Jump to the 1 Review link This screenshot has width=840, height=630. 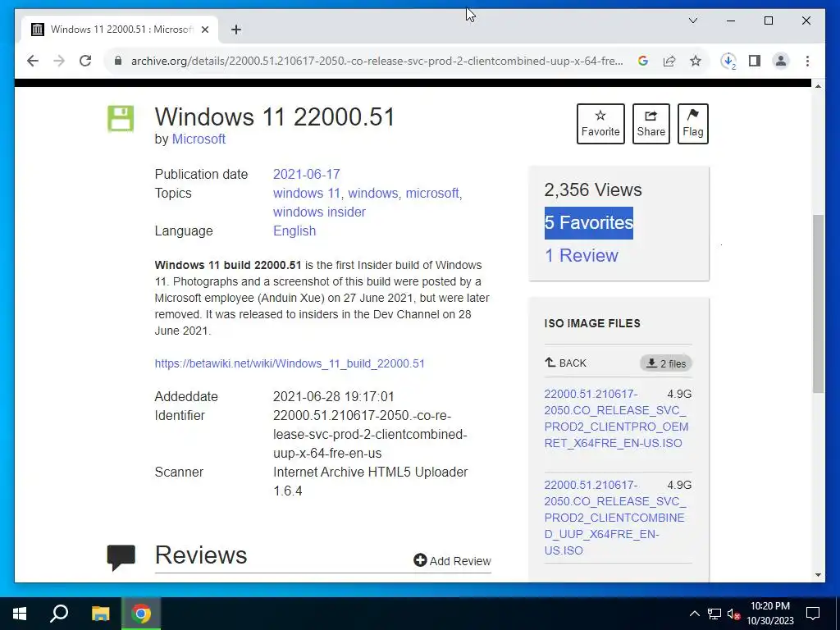point(582,256)
